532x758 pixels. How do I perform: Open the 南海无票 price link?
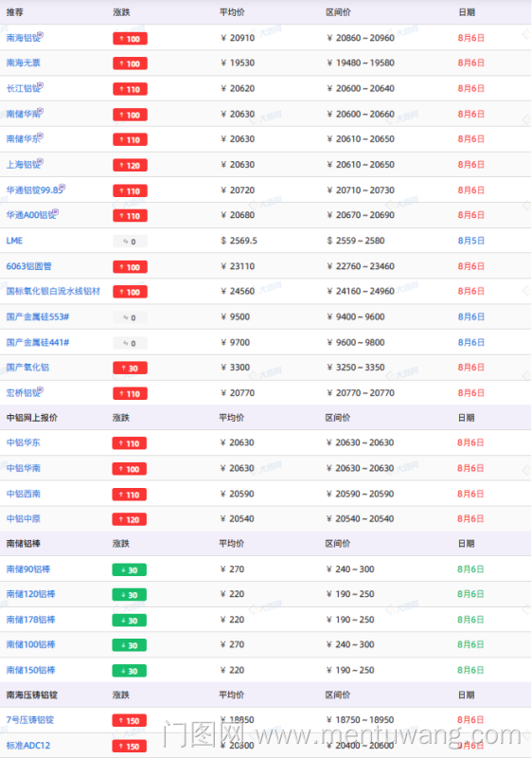click(x=23, y=63)
